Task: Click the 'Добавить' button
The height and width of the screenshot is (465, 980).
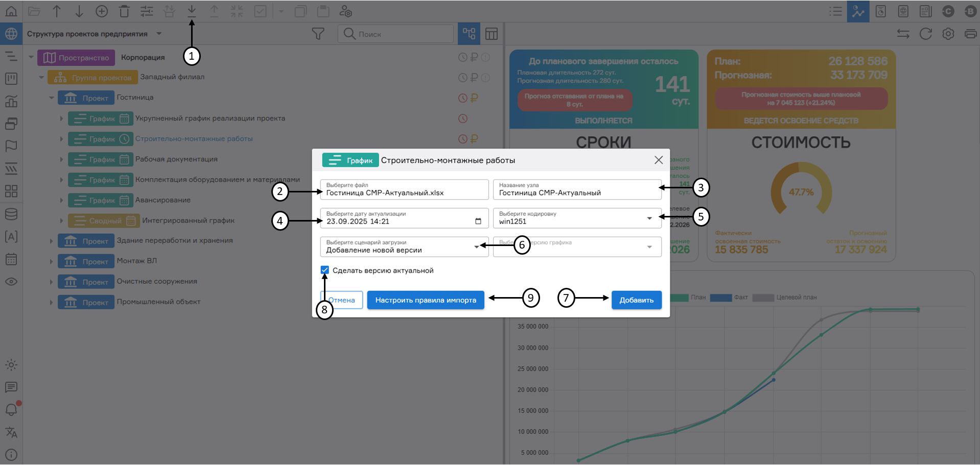Action: pos(636,300)
